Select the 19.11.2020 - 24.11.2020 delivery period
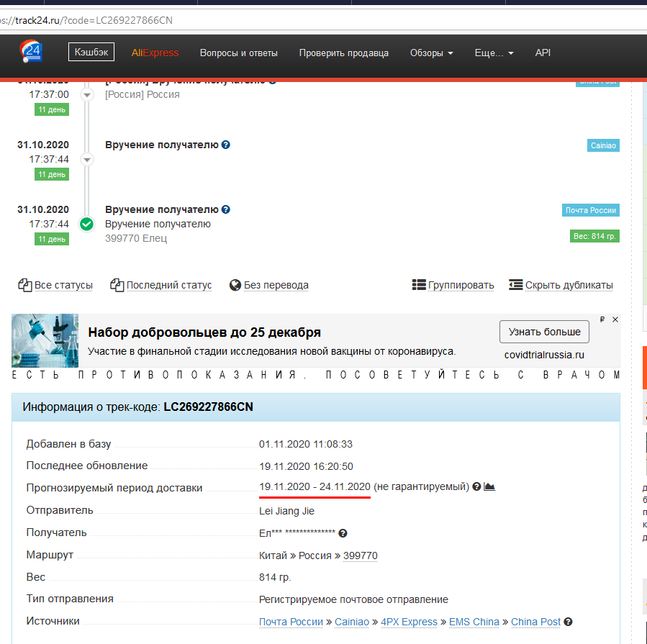Screen dimensions: 647x644 tap(315, 487)
